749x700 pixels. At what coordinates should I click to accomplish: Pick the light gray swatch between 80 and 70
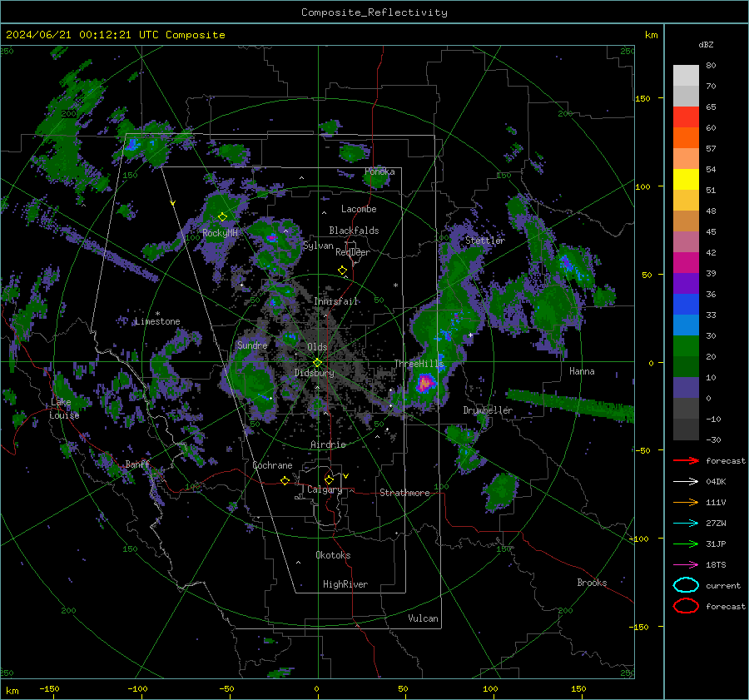tap(686, 76)
